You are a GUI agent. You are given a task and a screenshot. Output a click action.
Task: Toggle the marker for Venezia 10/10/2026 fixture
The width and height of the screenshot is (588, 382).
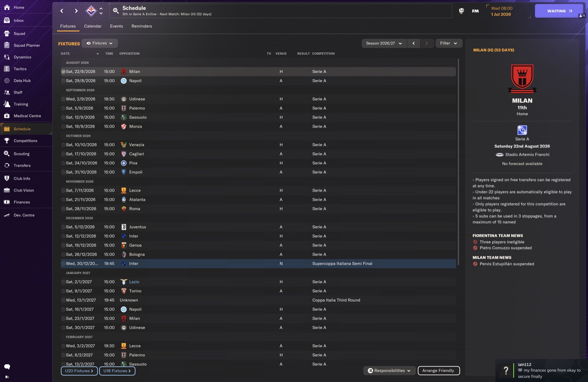(x=63, y=145)
